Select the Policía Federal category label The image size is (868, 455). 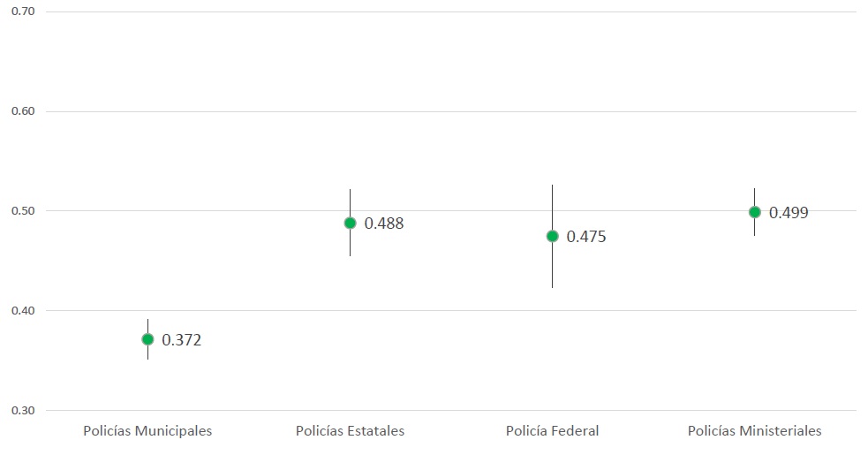click(553, 431)
